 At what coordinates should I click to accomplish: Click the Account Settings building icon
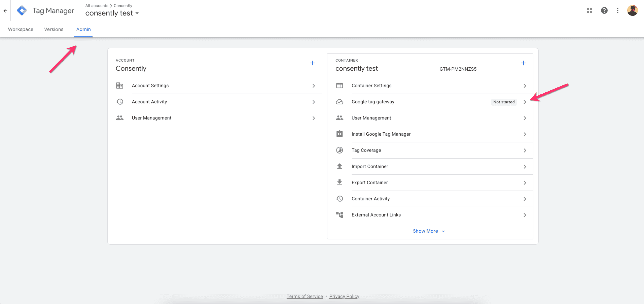pos(120,86)
